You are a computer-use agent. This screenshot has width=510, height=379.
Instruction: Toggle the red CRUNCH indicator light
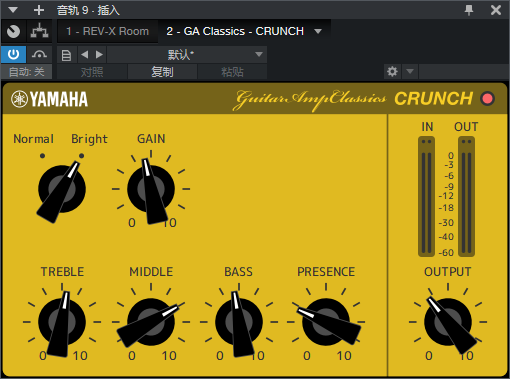pos(487,99)
